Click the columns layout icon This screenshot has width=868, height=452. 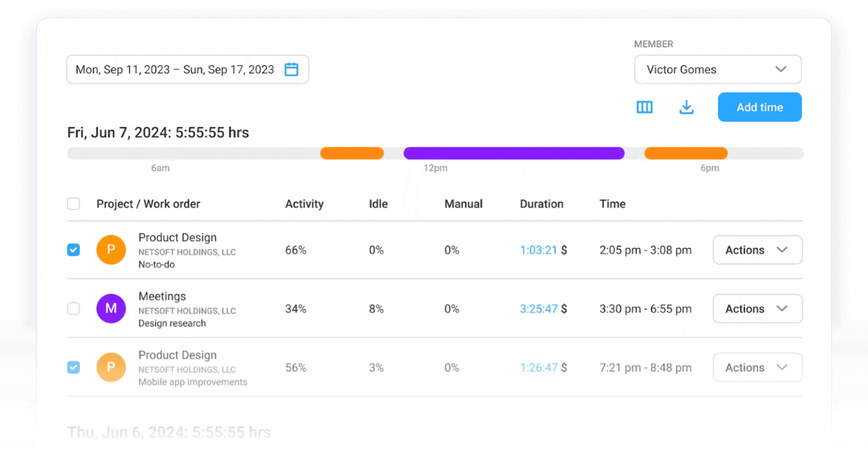point(644,107)
